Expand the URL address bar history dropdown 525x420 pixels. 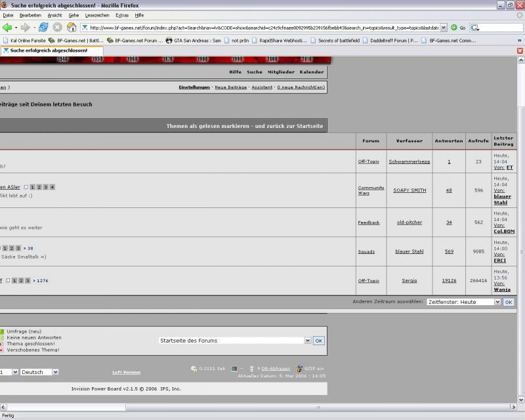[x=444, y=28]
